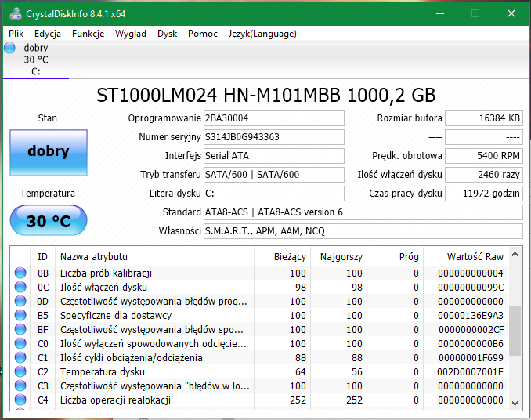Click status orb for attribute BF row
This screenshot has height=420, width=531.
20,330
